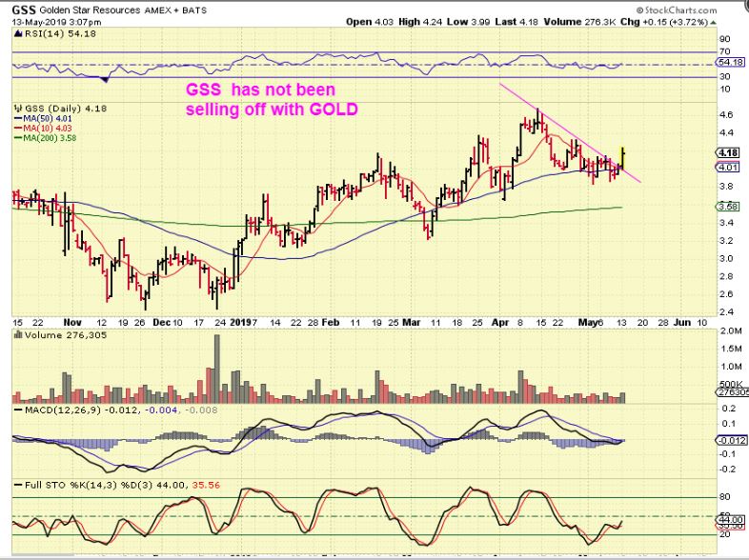Click the RSI(14) 54.18 indicator label
This screenshot has height=560, width=749.
[59, 33]
